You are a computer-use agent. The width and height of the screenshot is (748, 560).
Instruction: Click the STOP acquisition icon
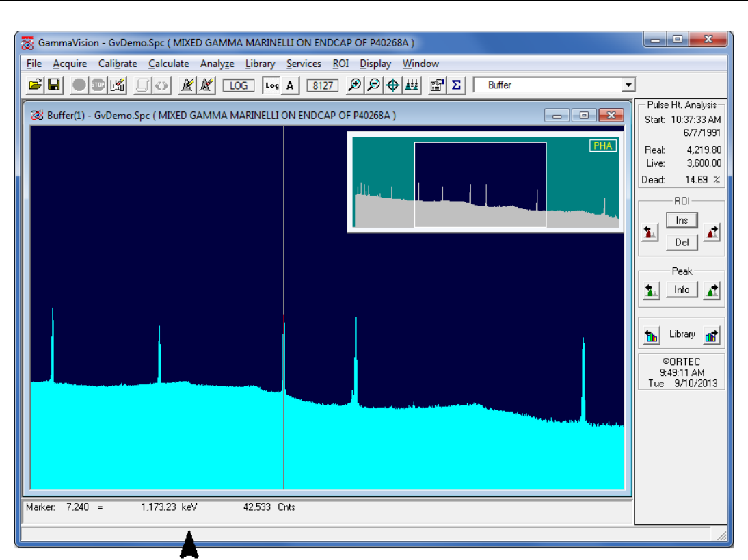98,85
